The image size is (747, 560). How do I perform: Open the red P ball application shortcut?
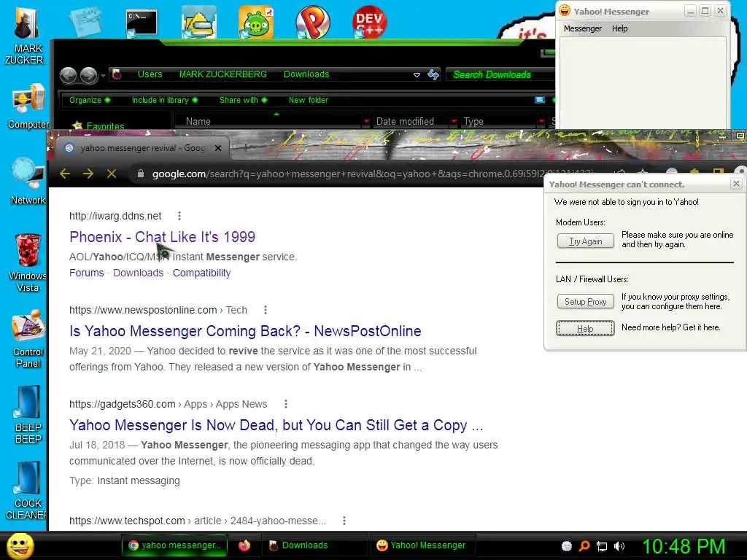pos(312,22)
